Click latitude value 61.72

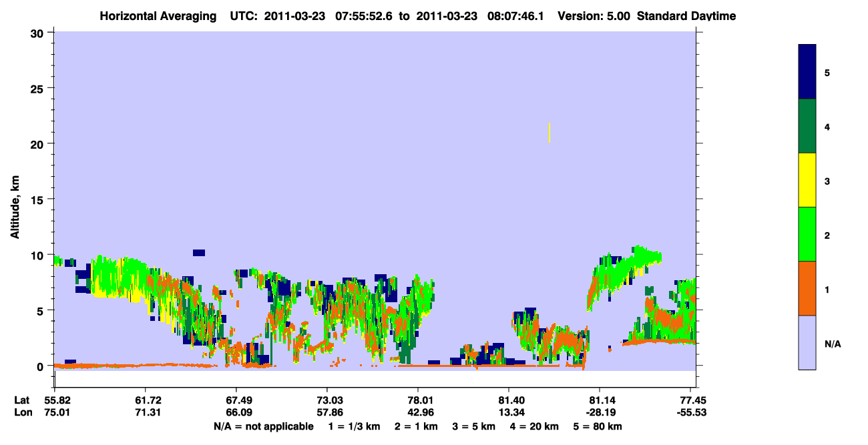(x=146, y=400)
